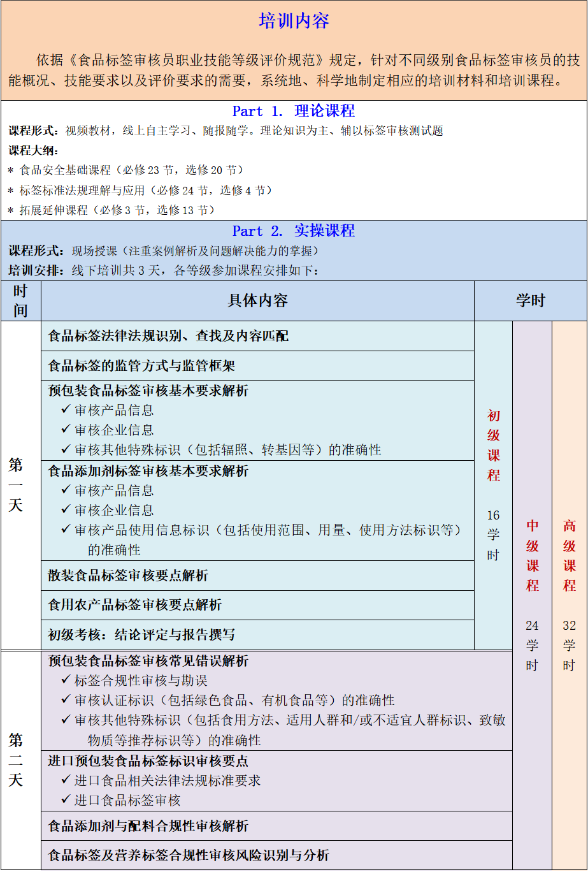Image resolution: width=588 pixels, height=872 pixels.
Task: Click the 学时 table column header
Action: [530, 301]
